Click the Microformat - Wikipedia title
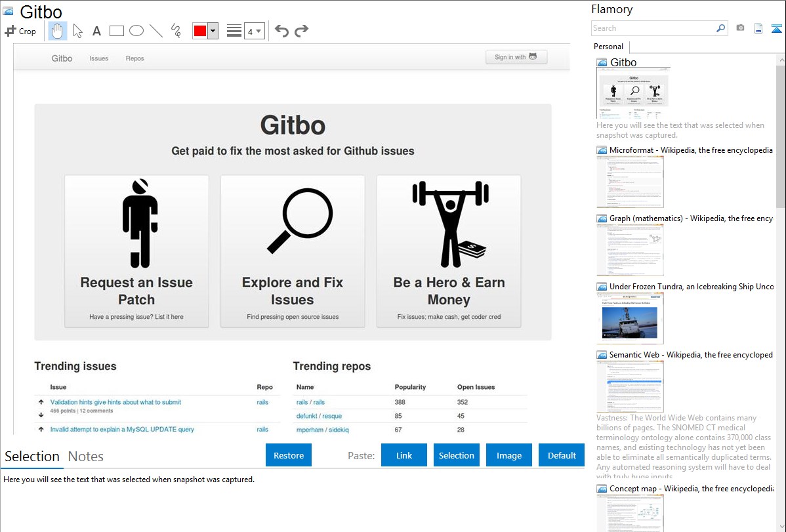The image size is (786, 532). click(691, 150)
